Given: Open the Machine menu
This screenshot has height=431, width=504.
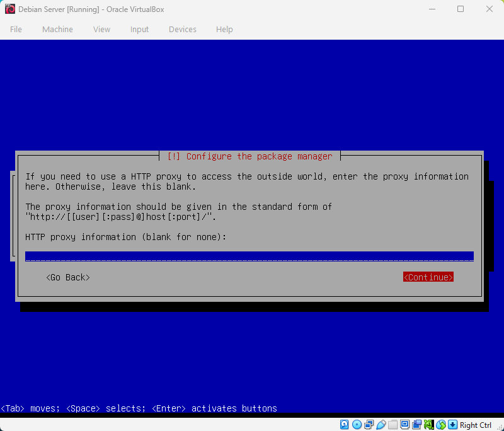Looking at the screenshot, I should click(x=57, y=29).
